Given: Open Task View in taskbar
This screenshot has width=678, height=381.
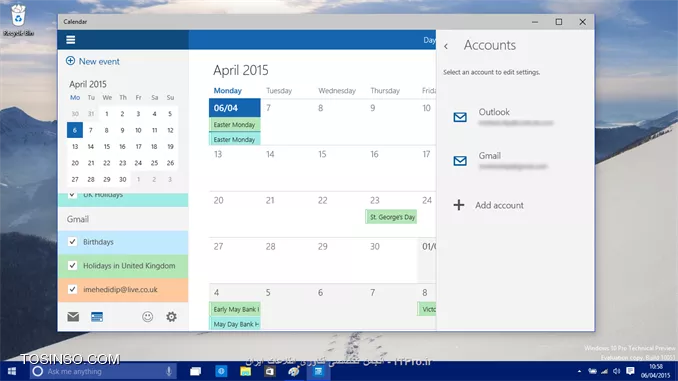Looking at the screenshot, I should 195,371.
